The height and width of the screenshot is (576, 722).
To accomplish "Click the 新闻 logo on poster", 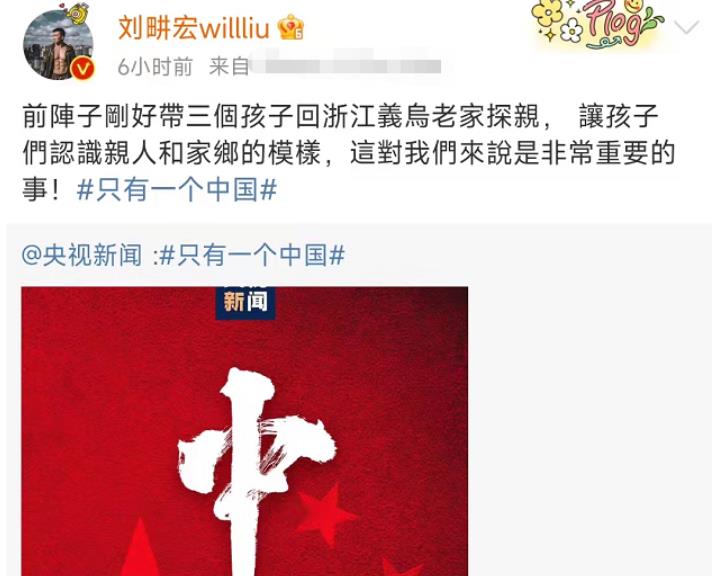I will click(x=245, y=303).
